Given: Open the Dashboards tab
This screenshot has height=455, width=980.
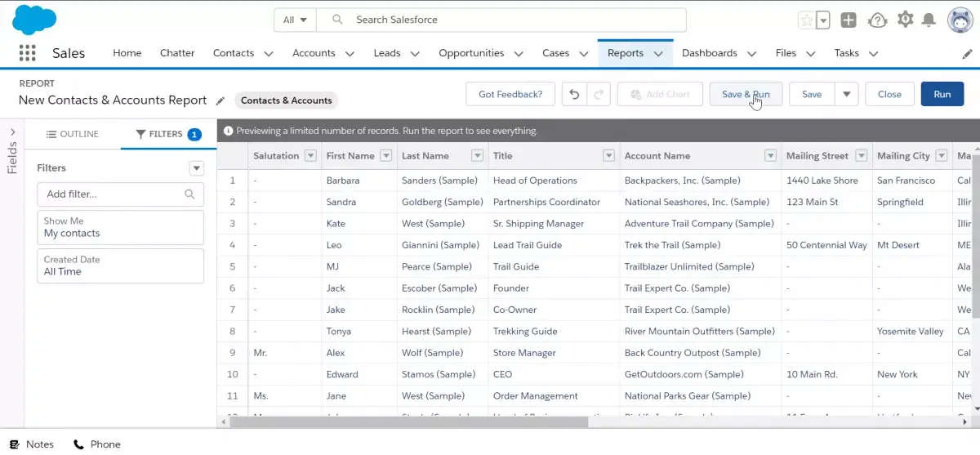Looking at the screenshot, I should [x=710, y=53].
